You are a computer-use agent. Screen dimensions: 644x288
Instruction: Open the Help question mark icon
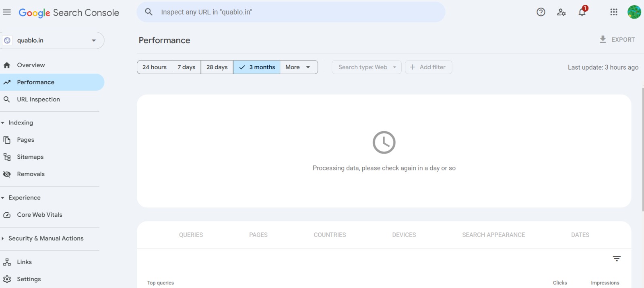coord(541,12)
